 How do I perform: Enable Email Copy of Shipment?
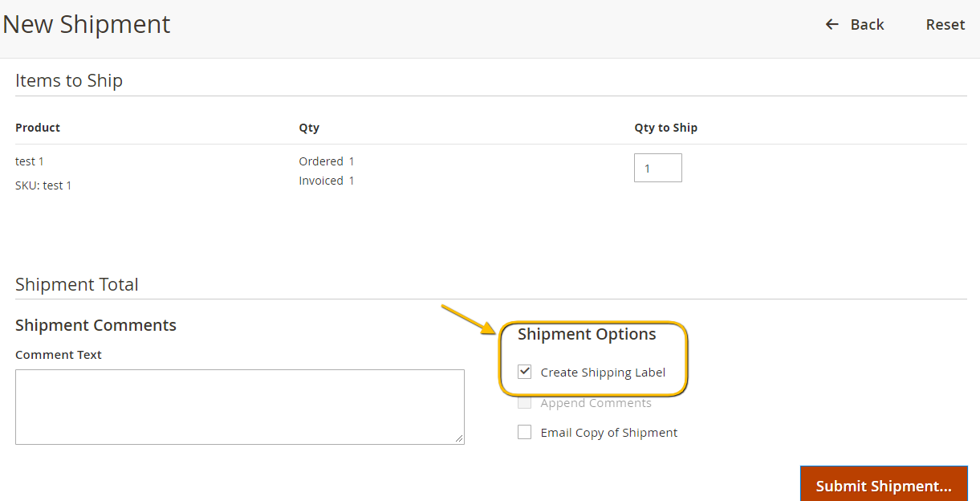tap(525, 432)
